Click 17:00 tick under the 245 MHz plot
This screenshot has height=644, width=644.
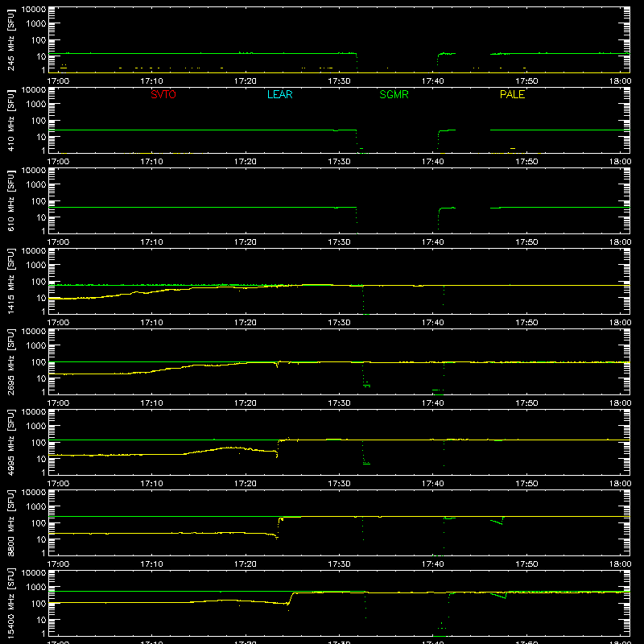pos(58,81)
